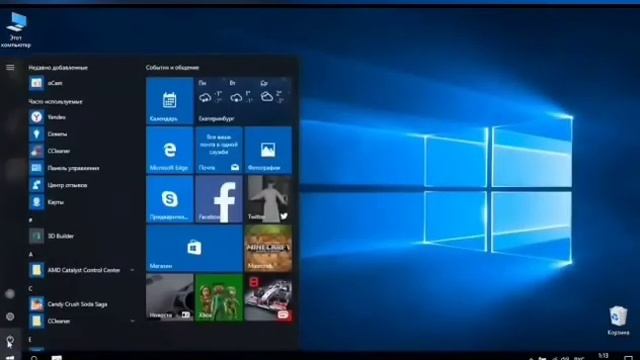640x360 pixels.
Task: Click the 'A' letter group header
Action: coord(31,254)
